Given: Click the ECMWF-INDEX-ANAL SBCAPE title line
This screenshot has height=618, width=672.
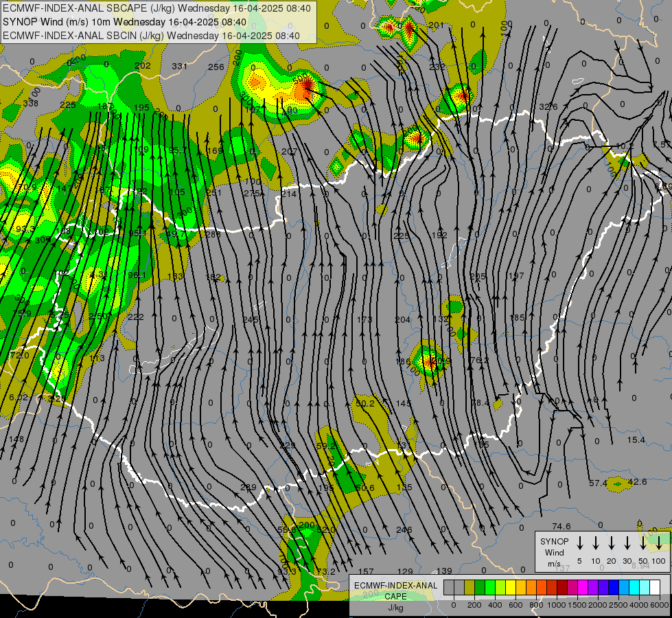Looking at the screenshot, I should [157, 8].
